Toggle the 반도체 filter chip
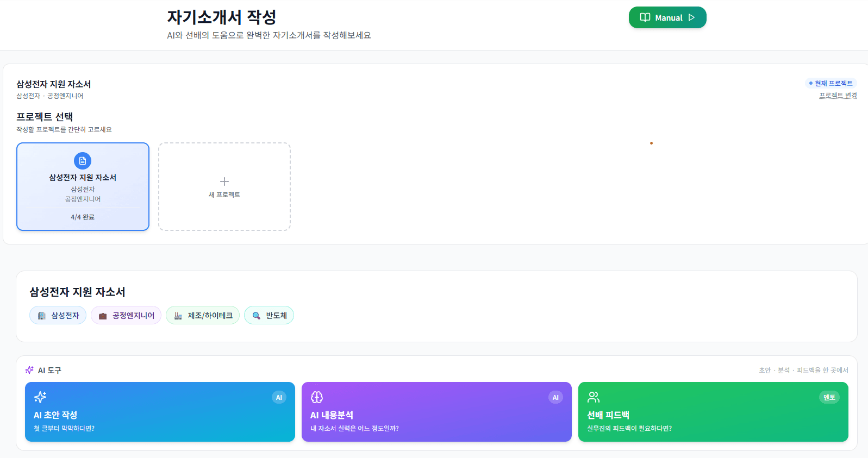The width and height of the screenshot is (868, 458). point(269,315)
